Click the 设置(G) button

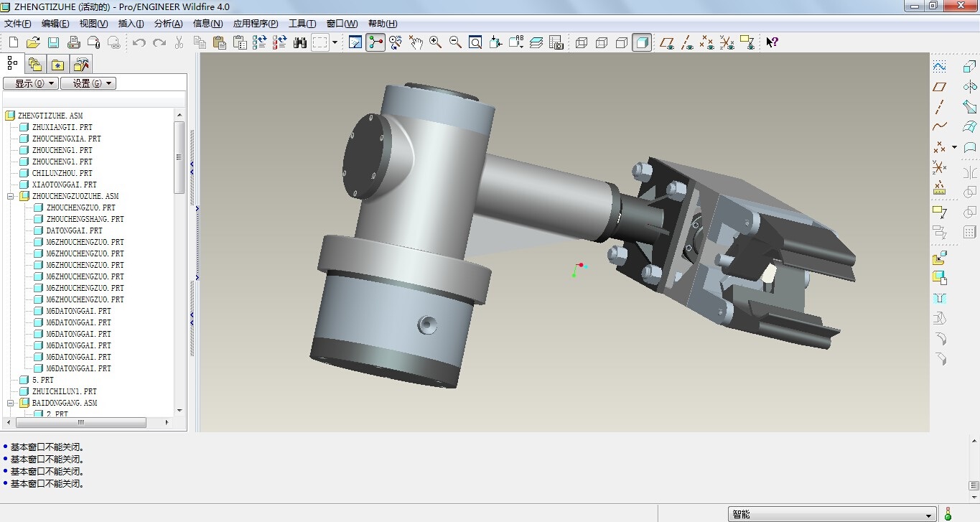coord(88,83)
